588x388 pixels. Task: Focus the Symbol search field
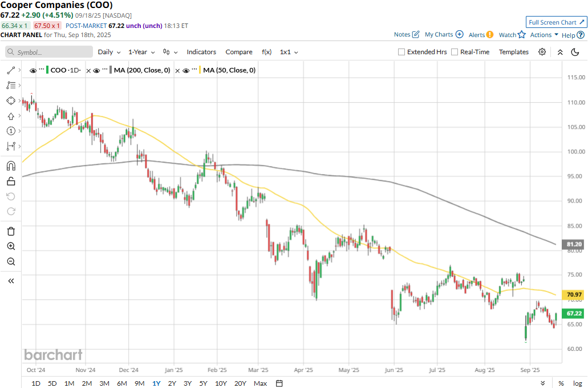(x=49, y=52)
